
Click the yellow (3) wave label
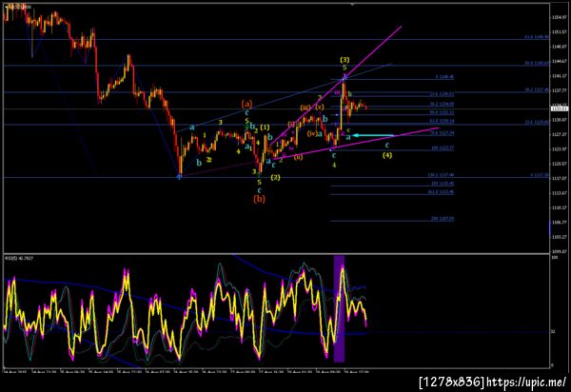[x=345, y=59]
